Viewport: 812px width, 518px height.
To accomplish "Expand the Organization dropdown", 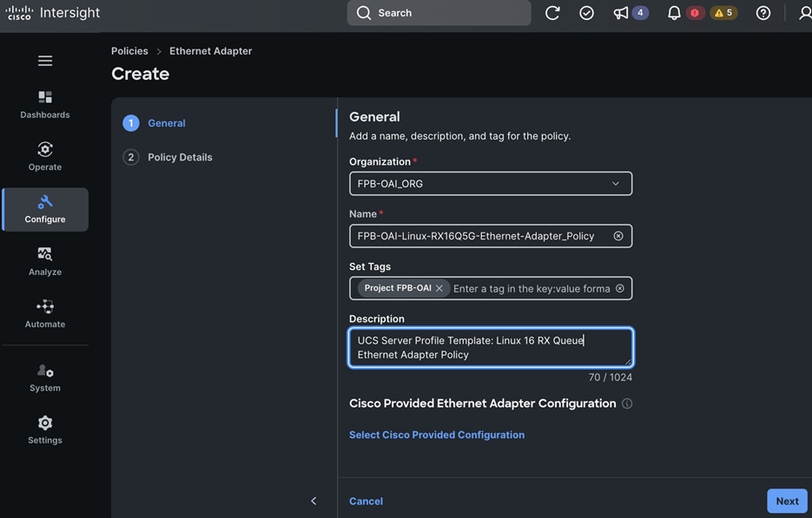I will pyautogui.click(x=491, y=184).
